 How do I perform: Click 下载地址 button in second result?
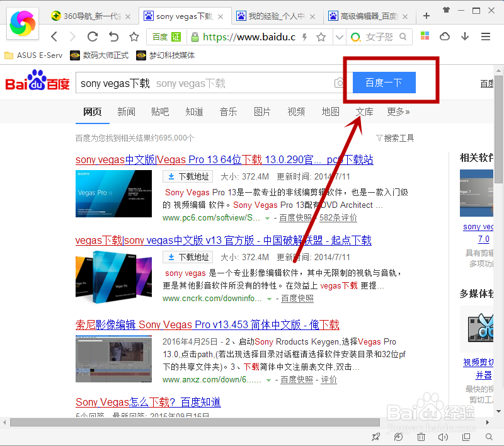coord(188,257)
